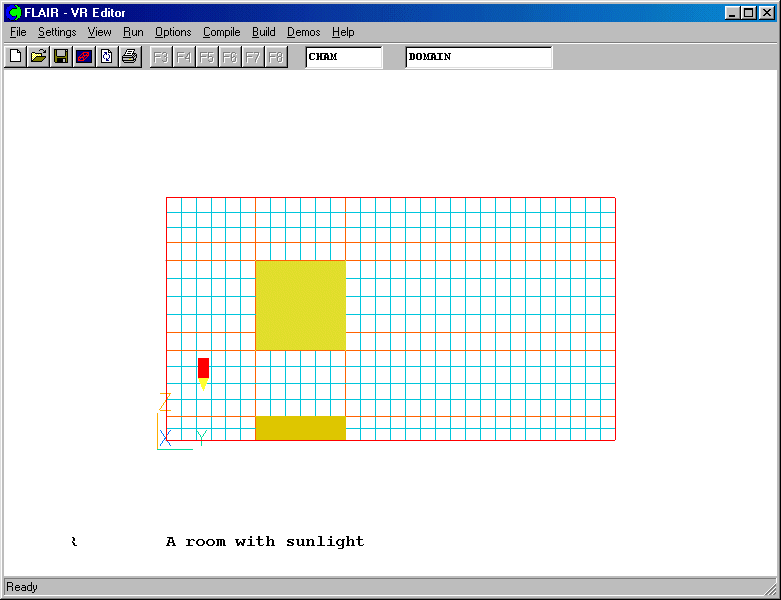Click the Save floppy disk icon
781x600 pixels.
61,57
